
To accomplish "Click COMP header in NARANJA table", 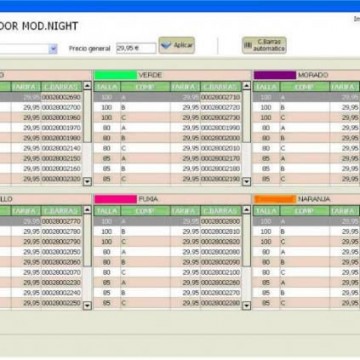I will [305, 211].
